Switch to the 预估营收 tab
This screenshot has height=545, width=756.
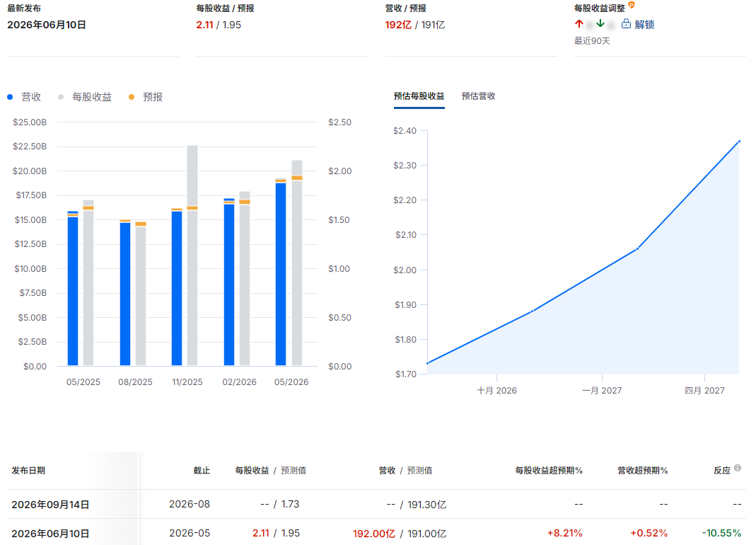pyautogui.click(x=478, y=96)
